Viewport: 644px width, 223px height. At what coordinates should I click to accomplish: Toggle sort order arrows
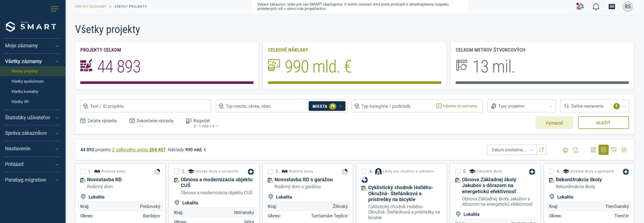tap(542, 150)
